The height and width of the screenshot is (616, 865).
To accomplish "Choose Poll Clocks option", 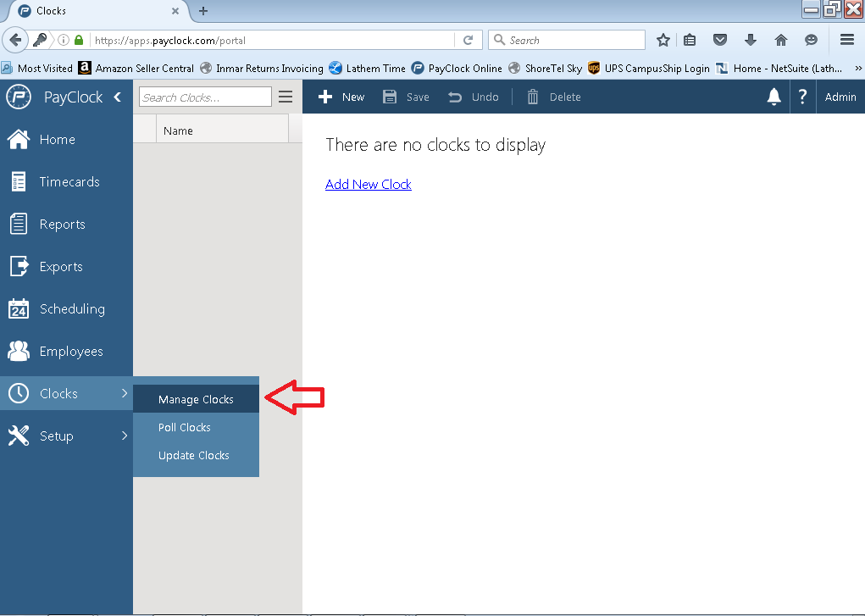I will [x=185, y=427].
